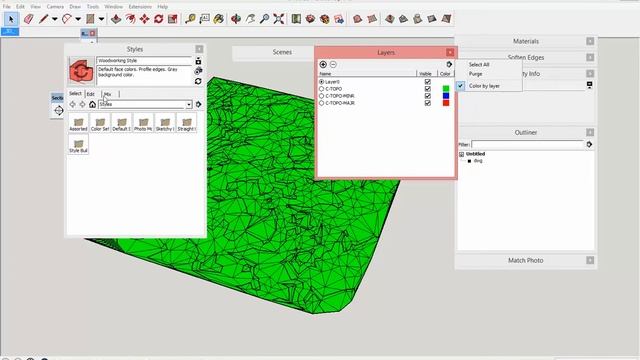Viewport: 640px width, 360px height.
Task: Uncheck Color by layer option
Action: (x=484, y=86)
